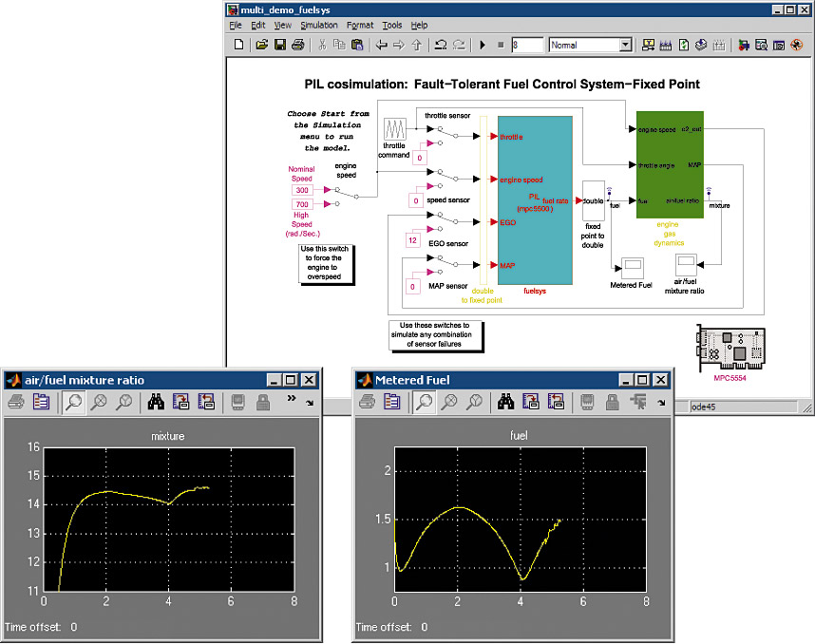The height and width of the screenshot is (644, 815).
Task: Click the Debug icon at toolbar end
Action: click(x=796, y=45)
